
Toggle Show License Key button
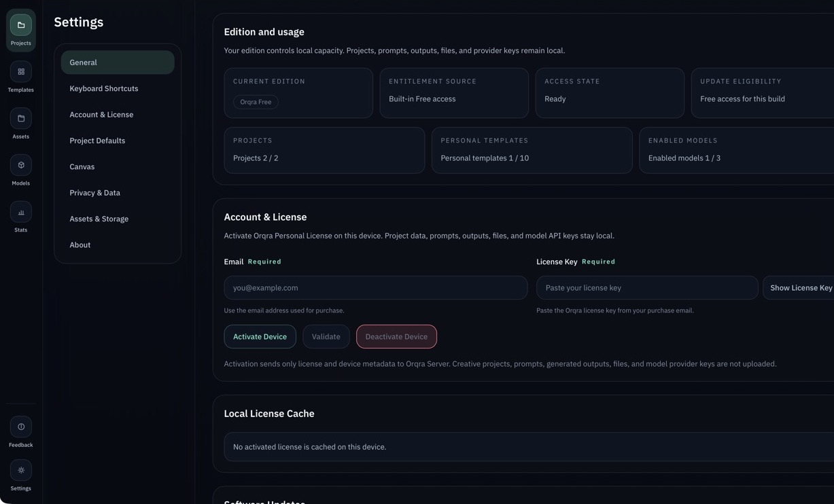800,288
